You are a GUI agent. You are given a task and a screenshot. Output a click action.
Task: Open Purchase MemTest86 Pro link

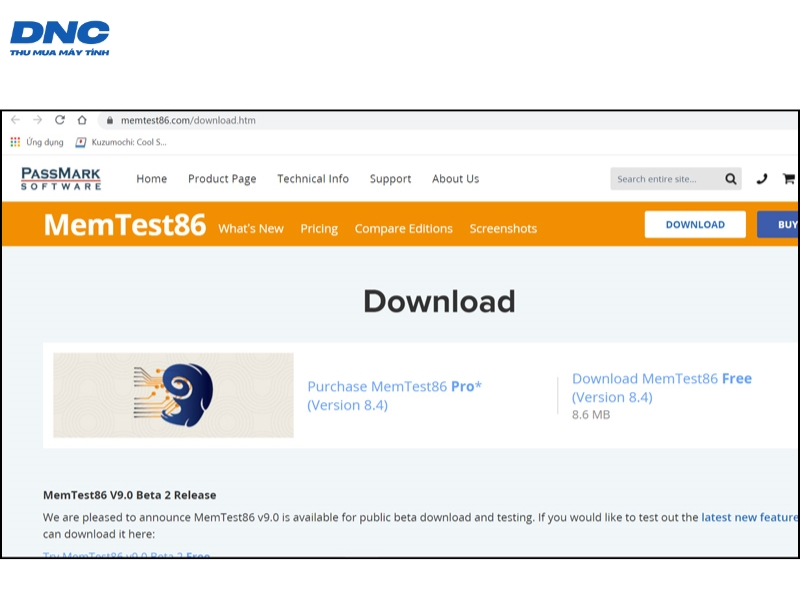click(x=394, y=395)
